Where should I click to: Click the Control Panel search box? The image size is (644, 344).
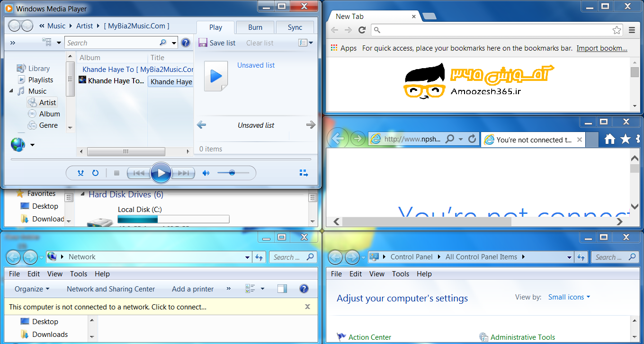[614, 257]
